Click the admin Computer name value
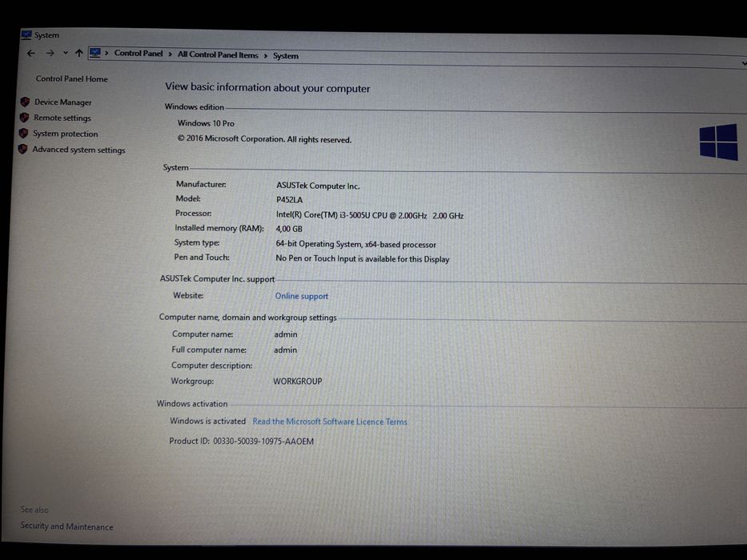Screen dimensions: 747x560 (285, 334)
